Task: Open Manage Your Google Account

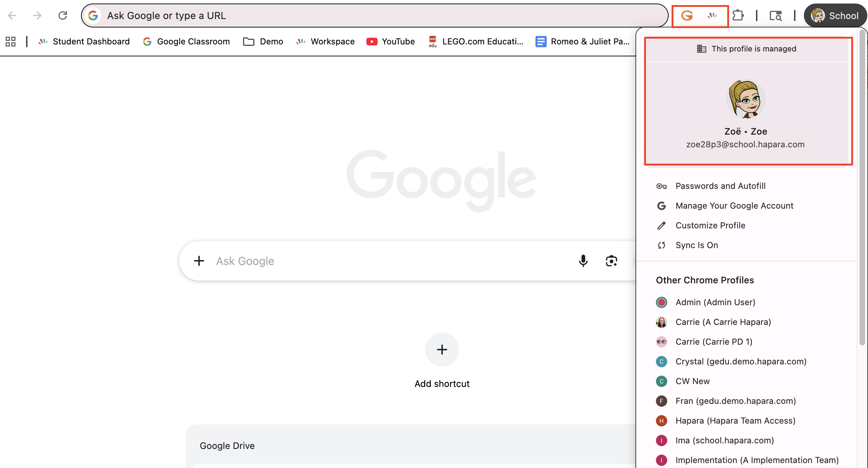Action: 746,206
